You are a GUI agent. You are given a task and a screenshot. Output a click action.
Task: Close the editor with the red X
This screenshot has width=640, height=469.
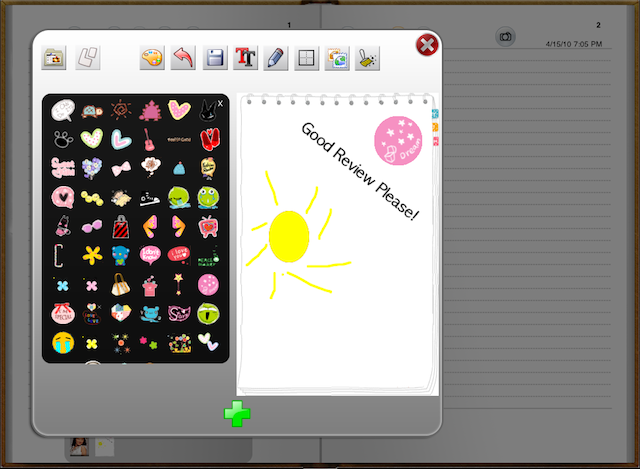tap(427, 44)
